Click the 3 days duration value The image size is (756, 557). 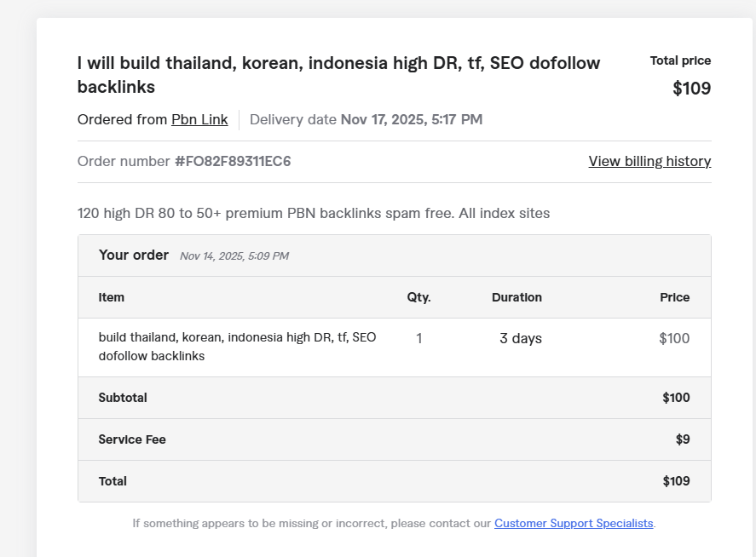tap(520, 339)
